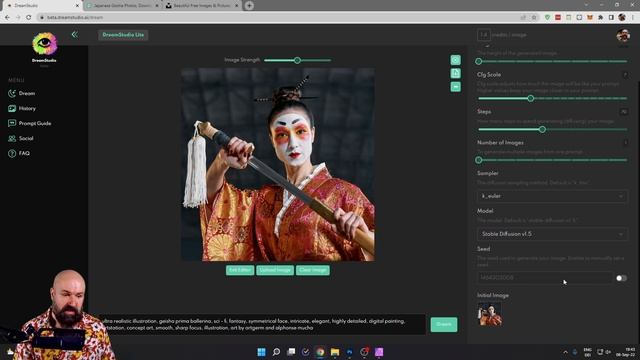Click the lowest green icon beside the canvas
The image size is (640, 360).
click(456, 87)
